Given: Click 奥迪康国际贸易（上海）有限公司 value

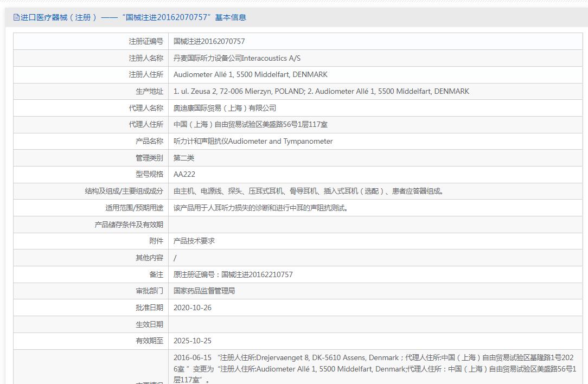Looking at the screenshot, I should click(x=225, y=108).
